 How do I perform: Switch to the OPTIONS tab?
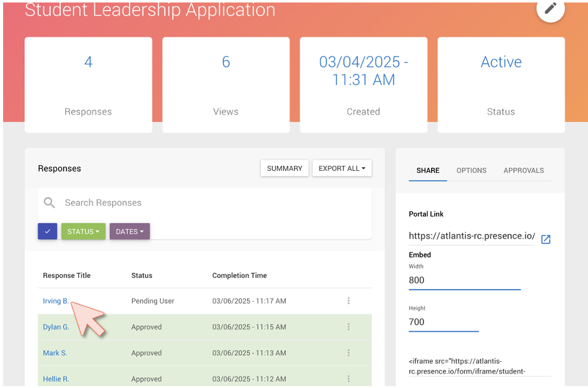click(x=472, y=170)
